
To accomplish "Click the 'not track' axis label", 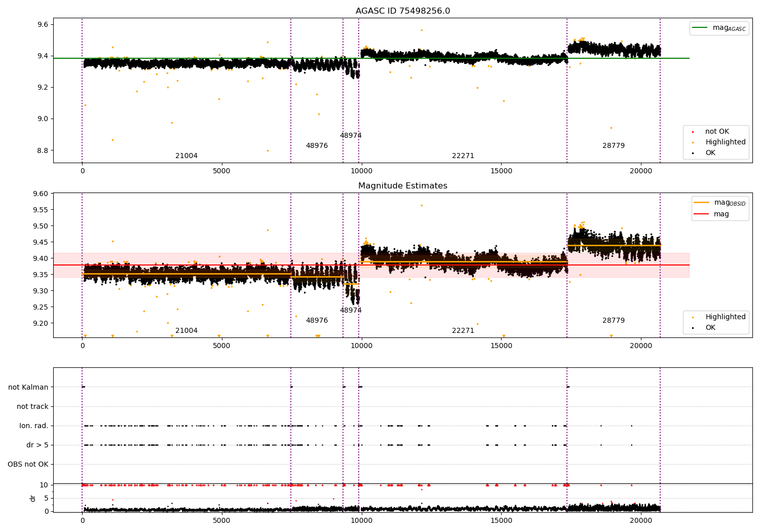I will pyautogui.click(x=32, y=406).
